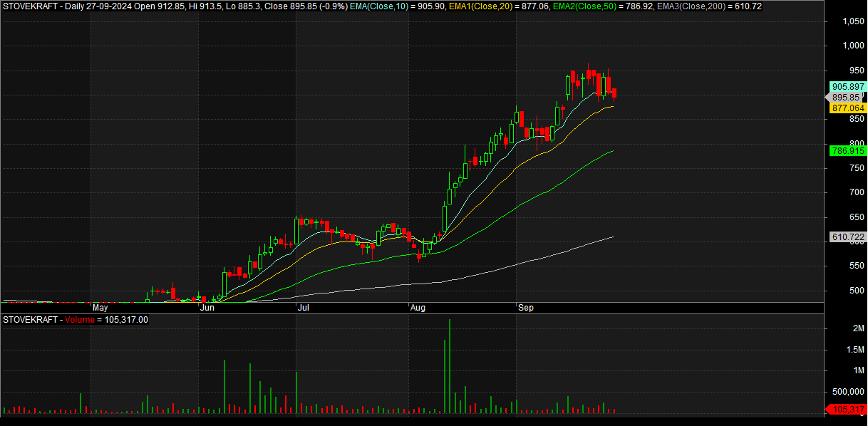Click the 500,000 volume axis label

(849, 392)
